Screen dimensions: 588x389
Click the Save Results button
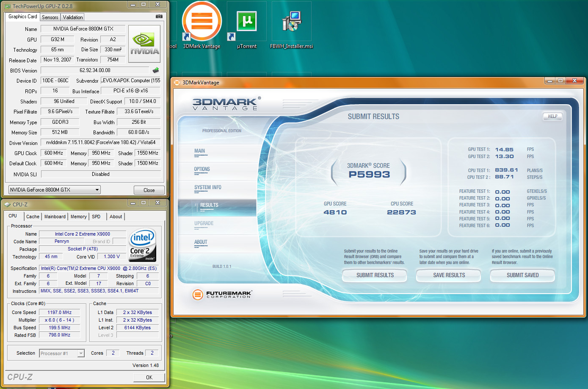449,275
